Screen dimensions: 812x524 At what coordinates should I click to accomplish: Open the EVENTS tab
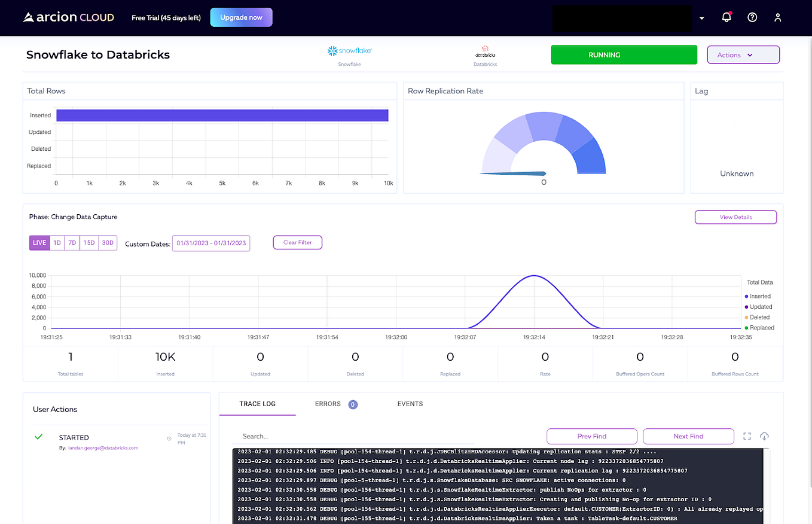click(410, 404)
